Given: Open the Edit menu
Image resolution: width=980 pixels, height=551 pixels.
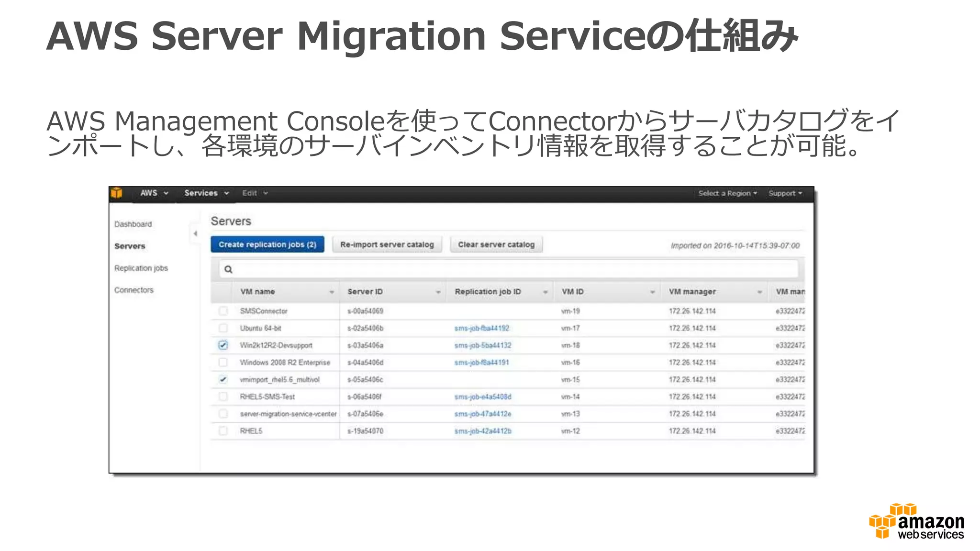Looking at the screenshot, I should 255,193.
